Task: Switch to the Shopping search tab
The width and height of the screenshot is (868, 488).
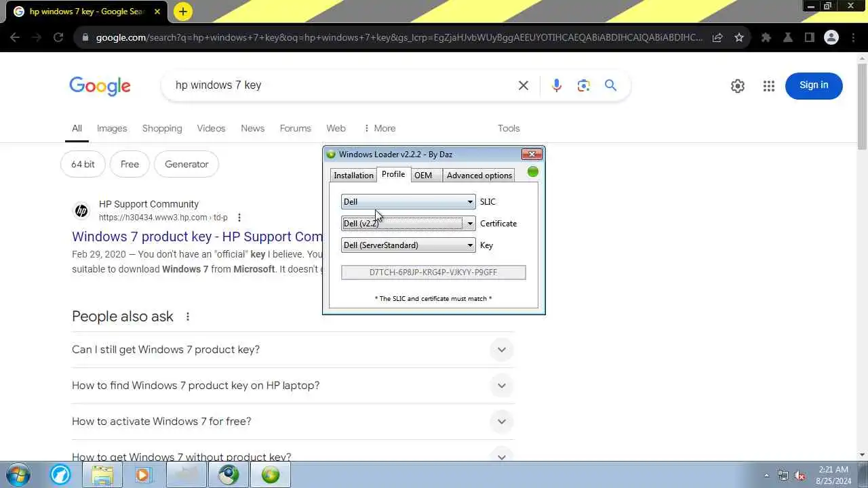Action: 162,128
